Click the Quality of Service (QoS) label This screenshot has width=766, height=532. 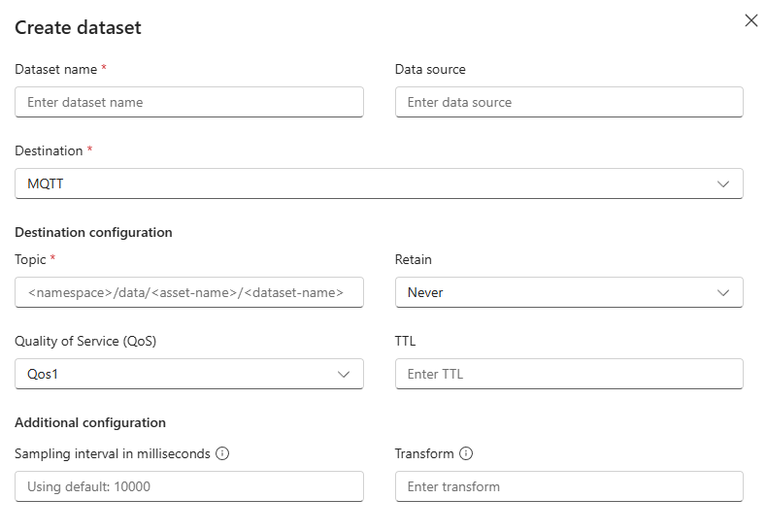(x=85, y=341)
